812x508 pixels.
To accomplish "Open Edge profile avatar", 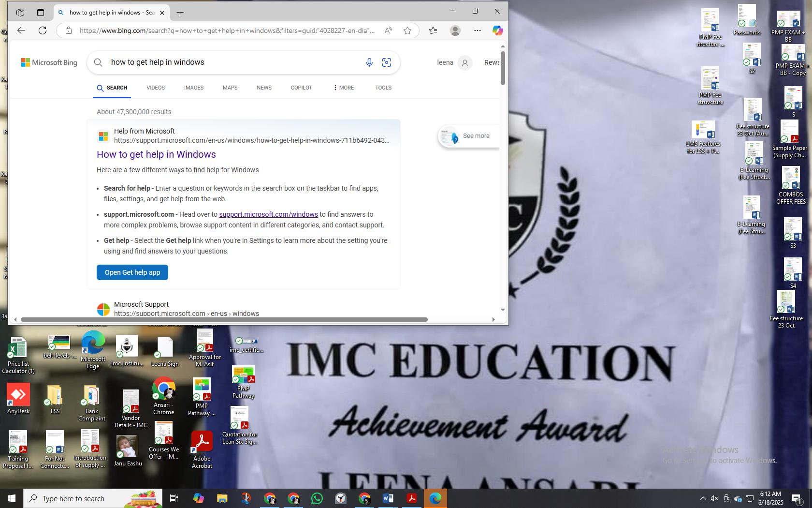I will tap(455, 30).
